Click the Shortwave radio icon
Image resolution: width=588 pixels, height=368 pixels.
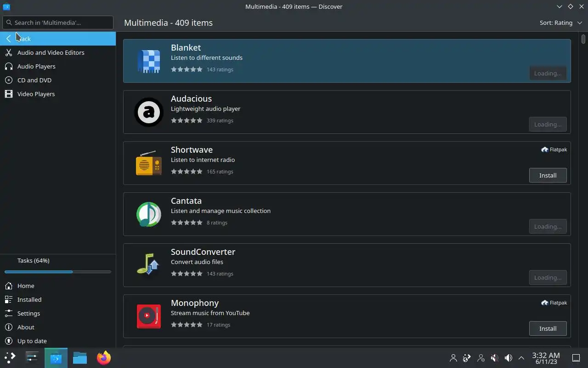click(x=149, y=163)
